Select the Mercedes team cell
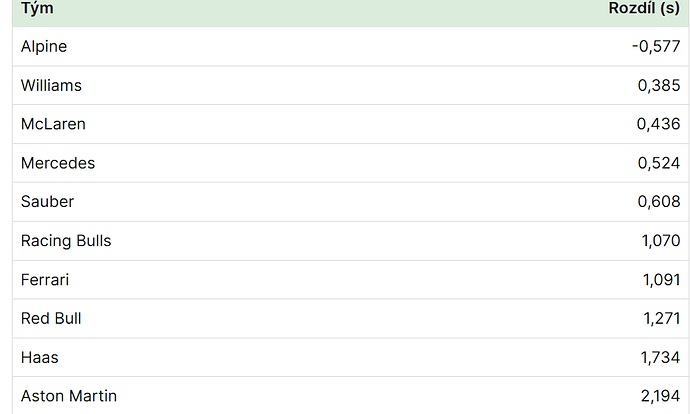Viewport: 690px width, 414px height. coord(58,163)
